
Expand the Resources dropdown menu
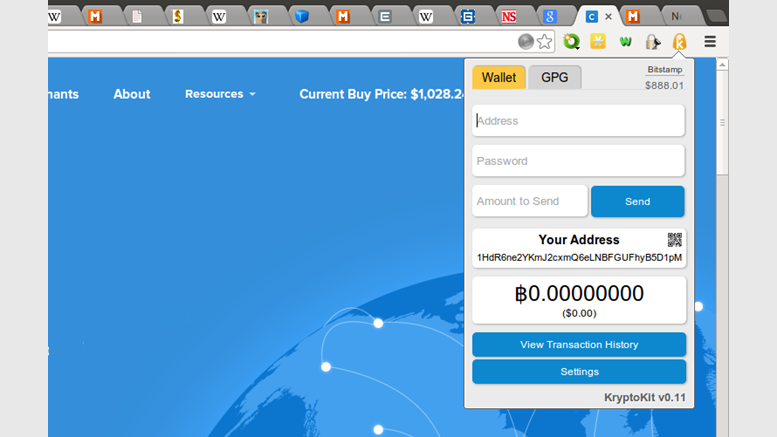tap(220, 94)
